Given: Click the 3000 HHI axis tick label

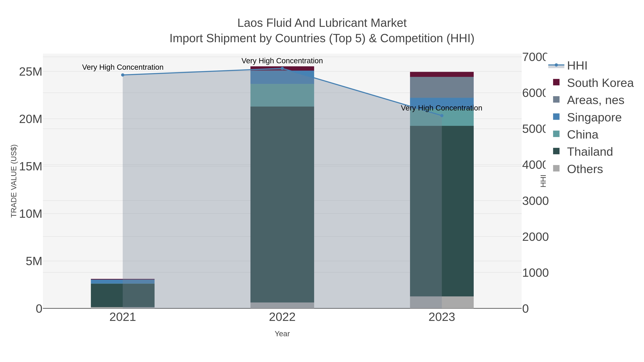Looking at the screenshot, I should pyautogui.click(x=535, y=201).
